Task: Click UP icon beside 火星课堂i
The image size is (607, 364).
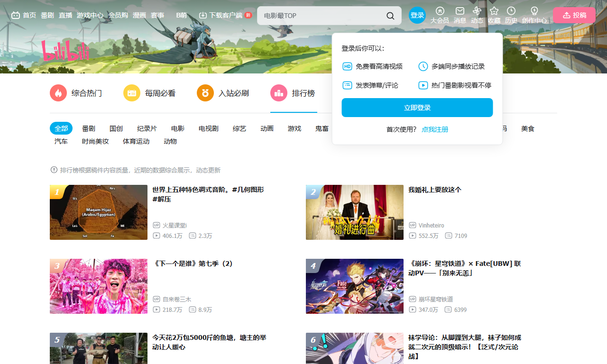Action: (156, 225)
